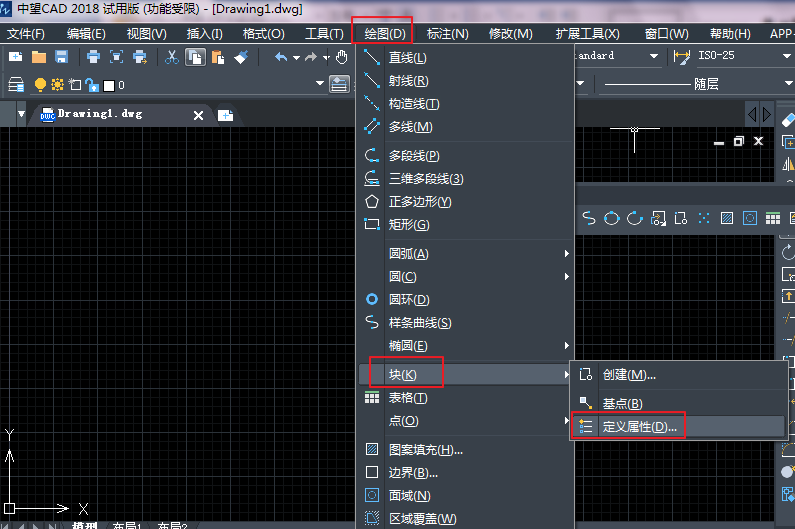
Task: Choose 矩形(G) in the Draw menu
Action: (x=408, y=225)
